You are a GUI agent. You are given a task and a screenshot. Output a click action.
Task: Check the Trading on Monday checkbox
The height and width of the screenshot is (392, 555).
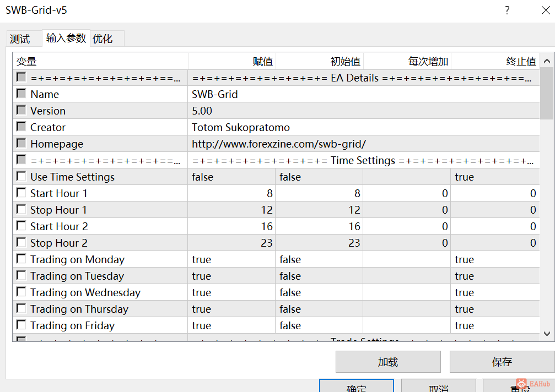click(x=21, y=259)
